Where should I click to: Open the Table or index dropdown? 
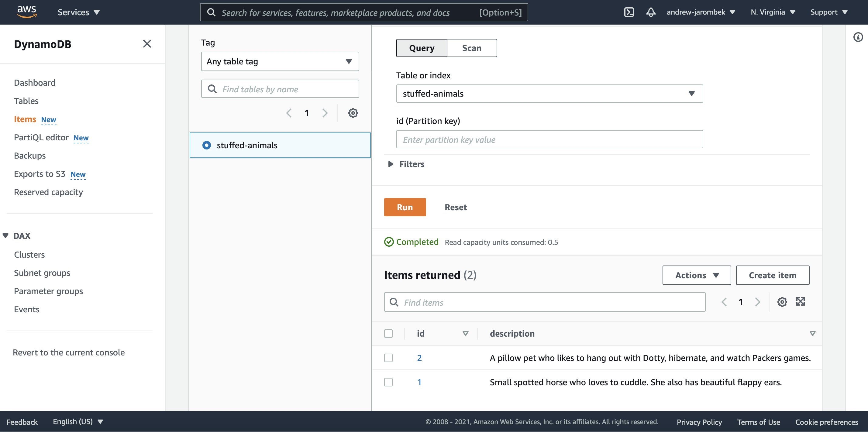[x=549, y=93]
